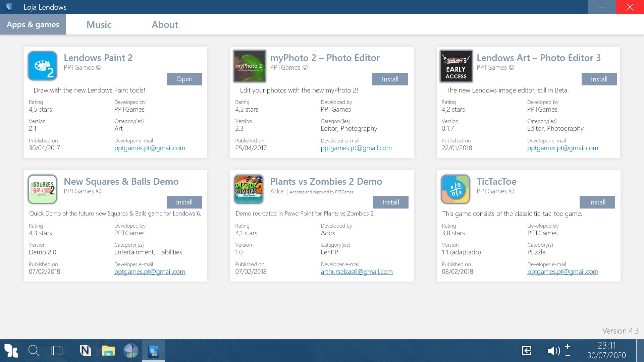Screen dimensions: 644x362
Task: Install New Squares & Balls Demo
Action: (x=184, y=202)
